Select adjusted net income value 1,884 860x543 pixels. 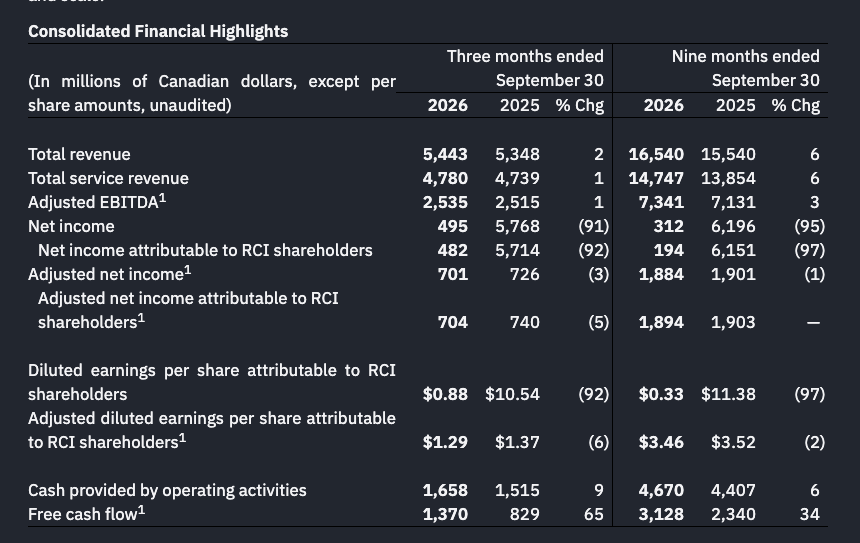pyautogui.click(x=661, y=274)
